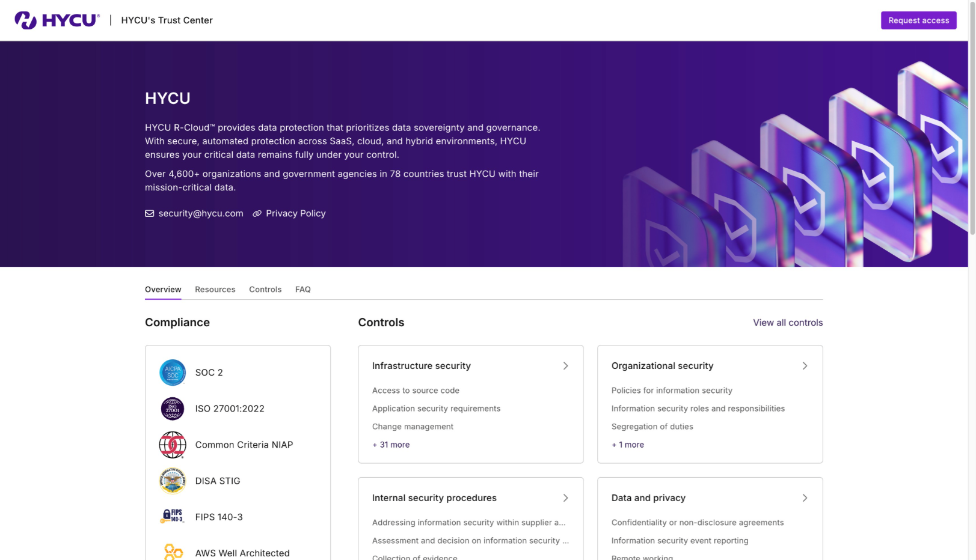Expand the Data and privacy chevron

point(805,498)
